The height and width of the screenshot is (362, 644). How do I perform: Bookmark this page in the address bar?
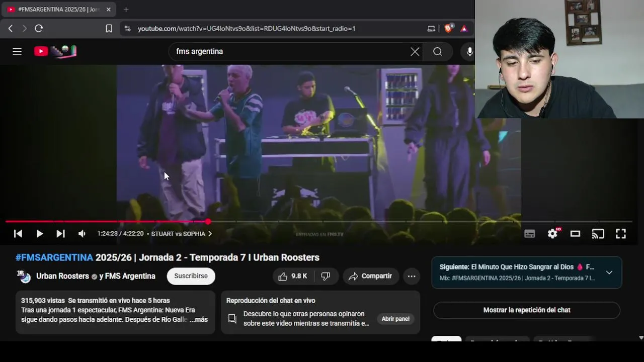point(109,29)
